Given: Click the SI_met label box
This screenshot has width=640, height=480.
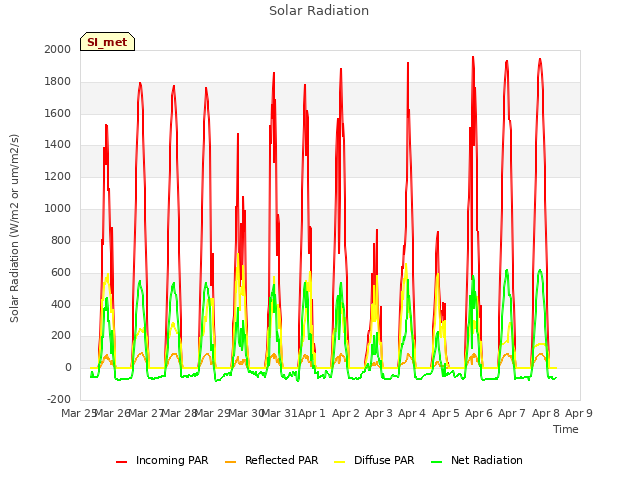Looking at the screenshot, I should [107, 42].
